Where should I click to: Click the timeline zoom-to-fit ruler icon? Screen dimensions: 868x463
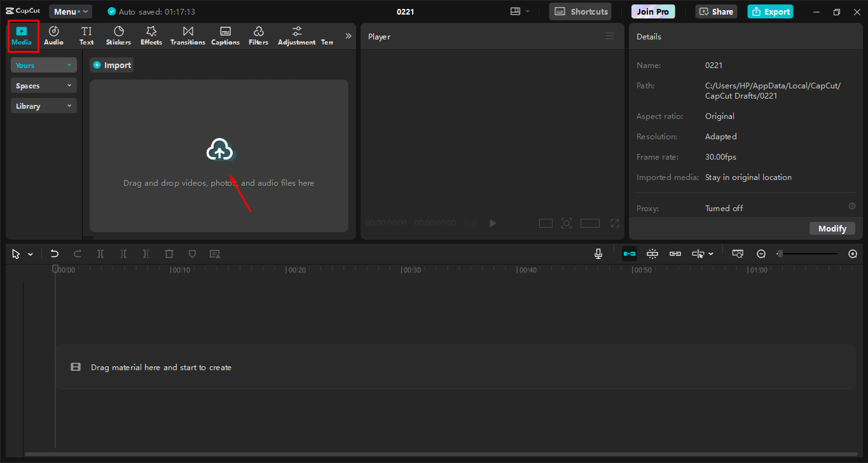pyautogui.click(x=738, y=254)
